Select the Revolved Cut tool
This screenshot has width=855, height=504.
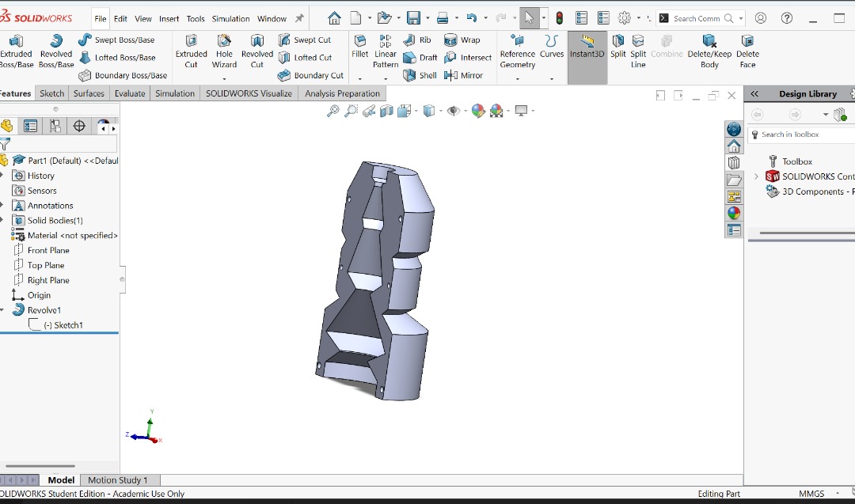point(256,51)
